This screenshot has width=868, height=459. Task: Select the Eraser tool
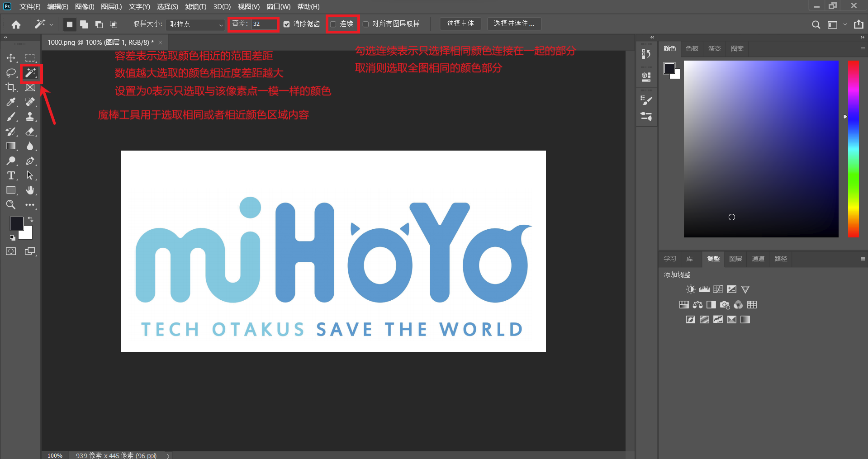coord(30,132)
